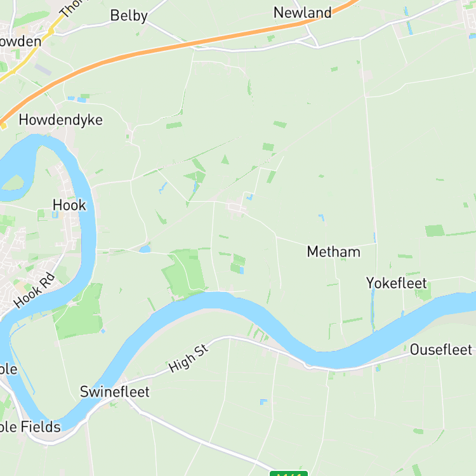Image resolution: width=476 pixels, height=476 pixels.
Task: Click the Howdendyke village label
Action: click(61, 120)
